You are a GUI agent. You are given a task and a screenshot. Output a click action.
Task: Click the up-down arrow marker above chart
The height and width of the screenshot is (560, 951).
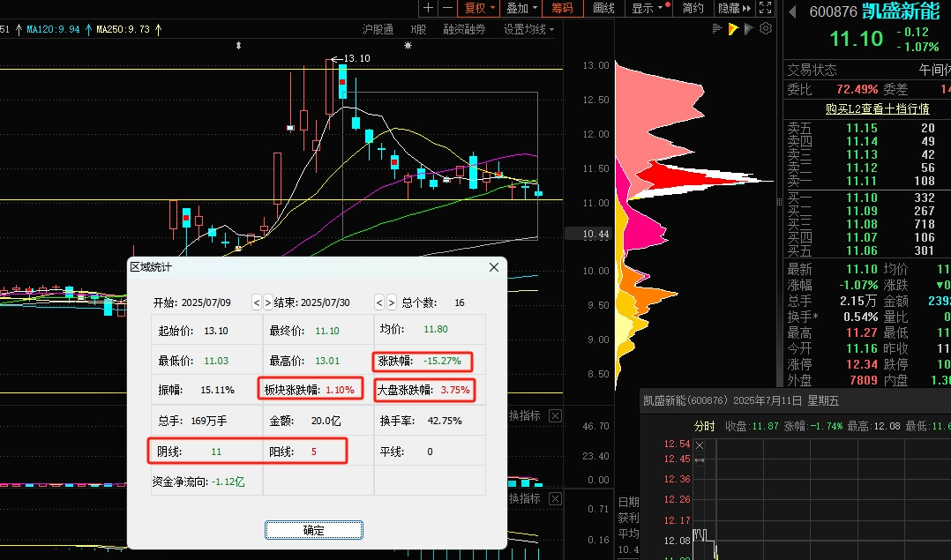pos(238,46)
